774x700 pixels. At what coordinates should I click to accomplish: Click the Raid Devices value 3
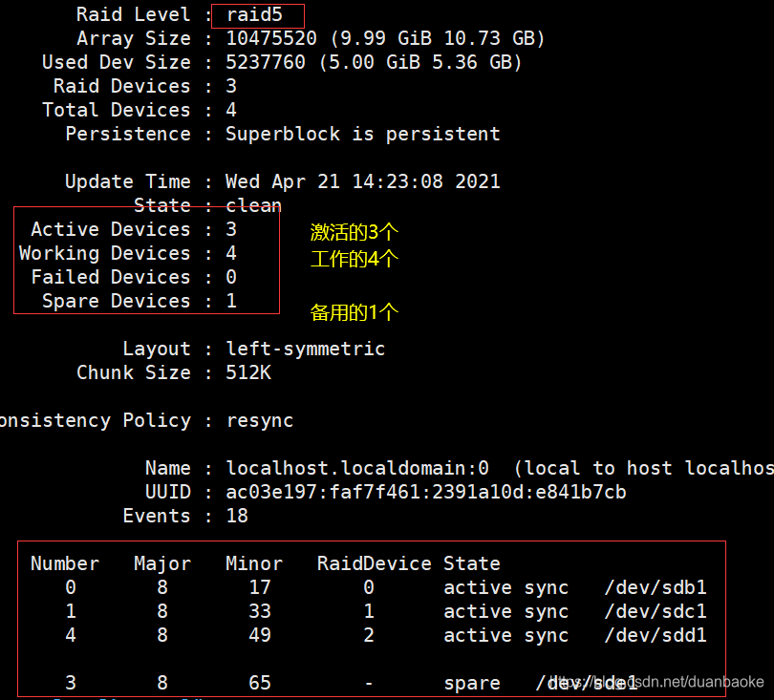coord(231,86)
